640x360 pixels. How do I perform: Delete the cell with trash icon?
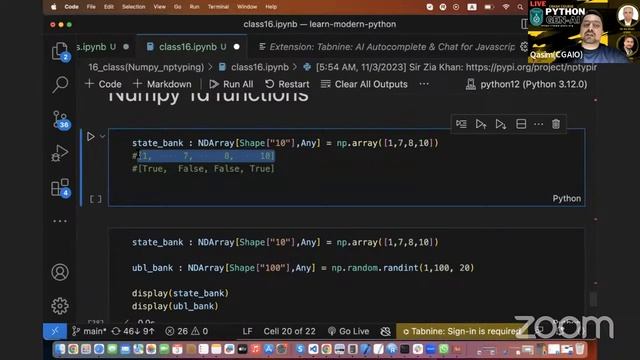(556, 124)
